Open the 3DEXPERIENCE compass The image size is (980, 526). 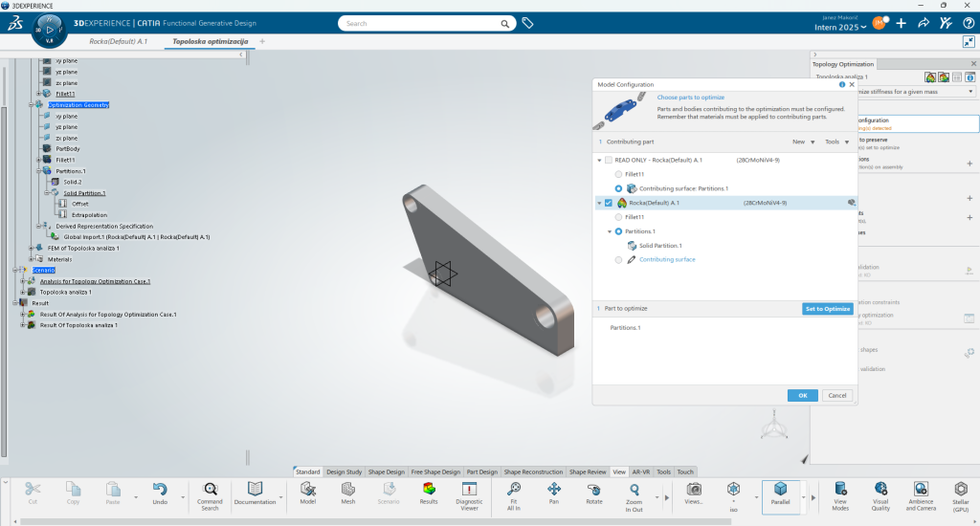[x=50, y=31]
